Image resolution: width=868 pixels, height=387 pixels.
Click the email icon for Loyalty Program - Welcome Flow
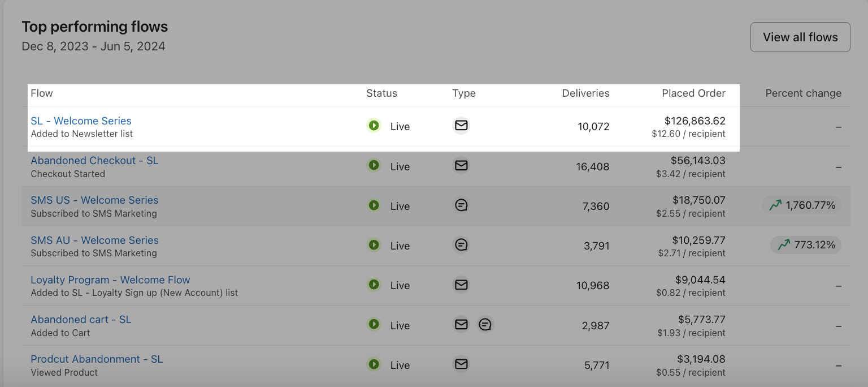point(461,285)
